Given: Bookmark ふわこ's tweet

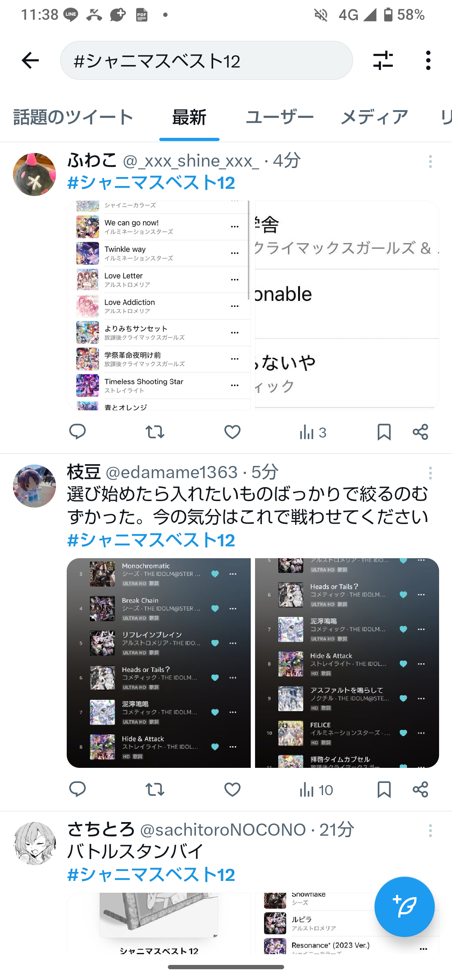Looking at the screenshot, I should point(384,432).
